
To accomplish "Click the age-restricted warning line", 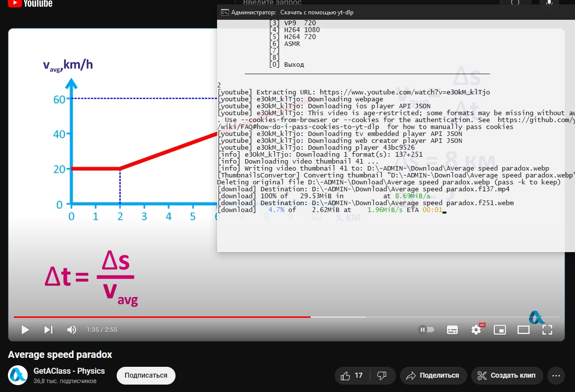I will (x=396, y=113).
